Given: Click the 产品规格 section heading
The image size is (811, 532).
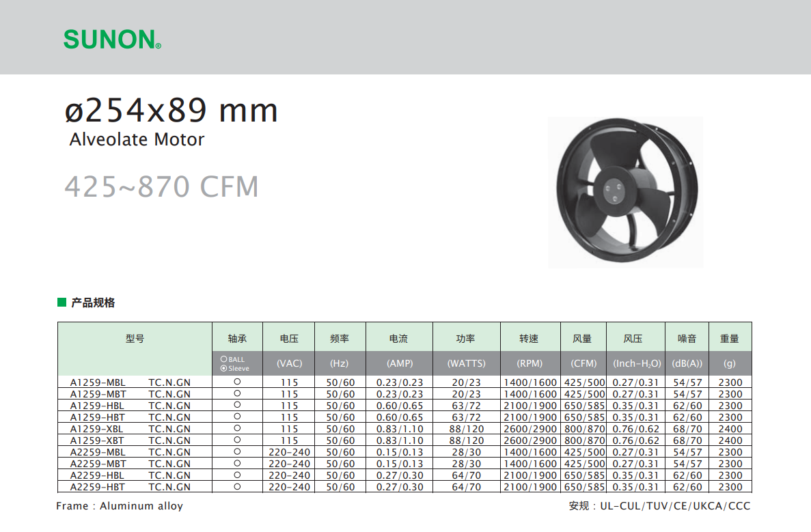Looking at the screenshot, I should tap(93, 303).
